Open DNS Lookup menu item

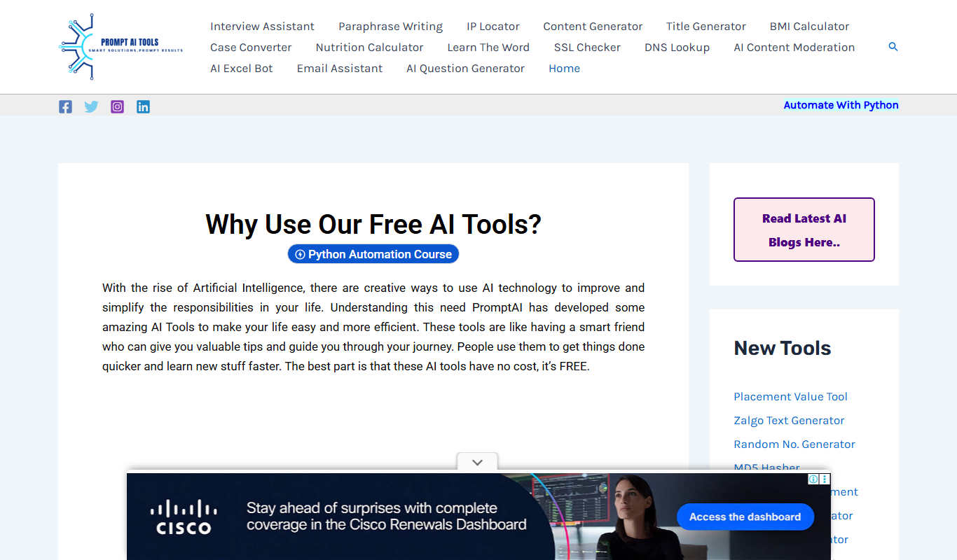(x=677, y=48)
